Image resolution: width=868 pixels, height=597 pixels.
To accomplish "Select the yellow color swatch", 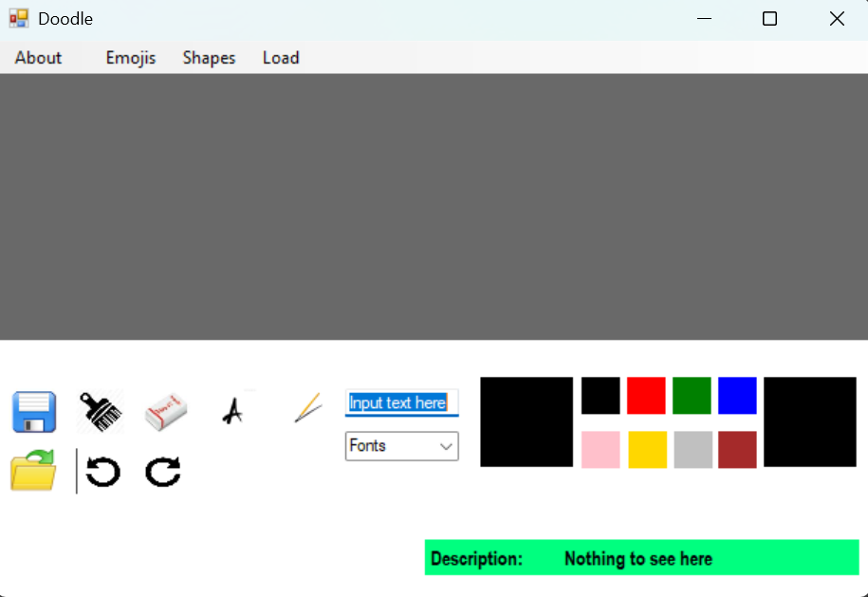I will [646, 450].
